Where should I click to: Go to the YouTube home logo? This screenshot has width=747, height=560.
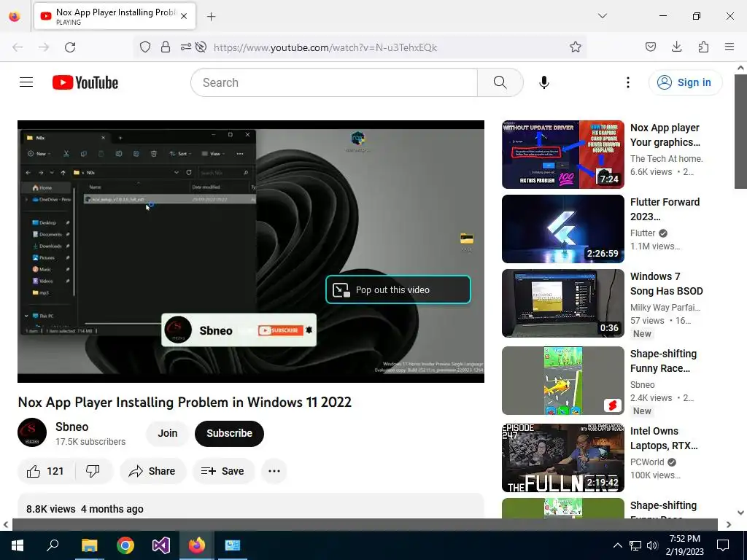coord(85,82)
